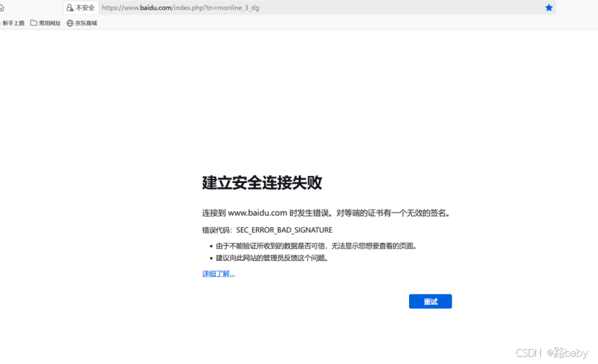Click the 建立安全连接失败 heading

pos(262,182)
